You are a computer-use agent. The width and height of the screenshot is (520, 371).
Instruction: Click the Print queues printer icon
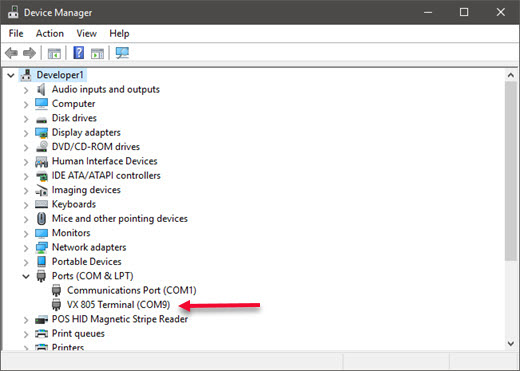point(41,333)
